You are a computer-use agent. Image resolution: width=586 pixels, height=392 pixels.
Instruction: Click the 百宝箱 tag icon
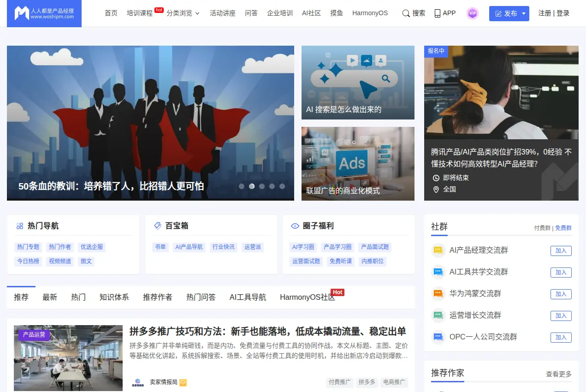point(157,226)
